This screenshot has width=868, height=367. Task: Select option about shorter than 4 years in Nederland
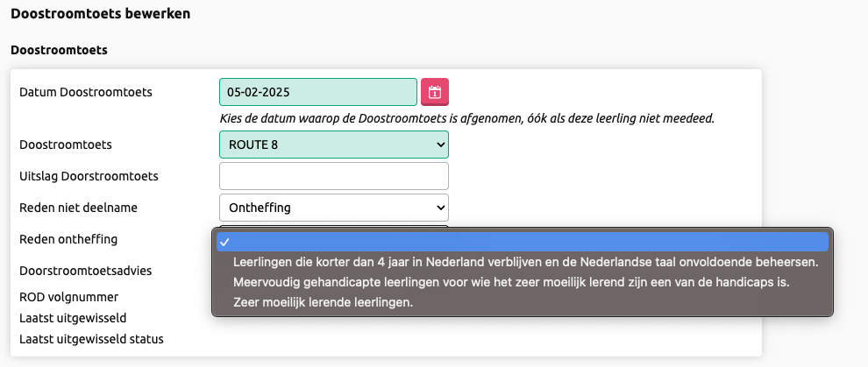pyautogui.click(x=522, y=261)
